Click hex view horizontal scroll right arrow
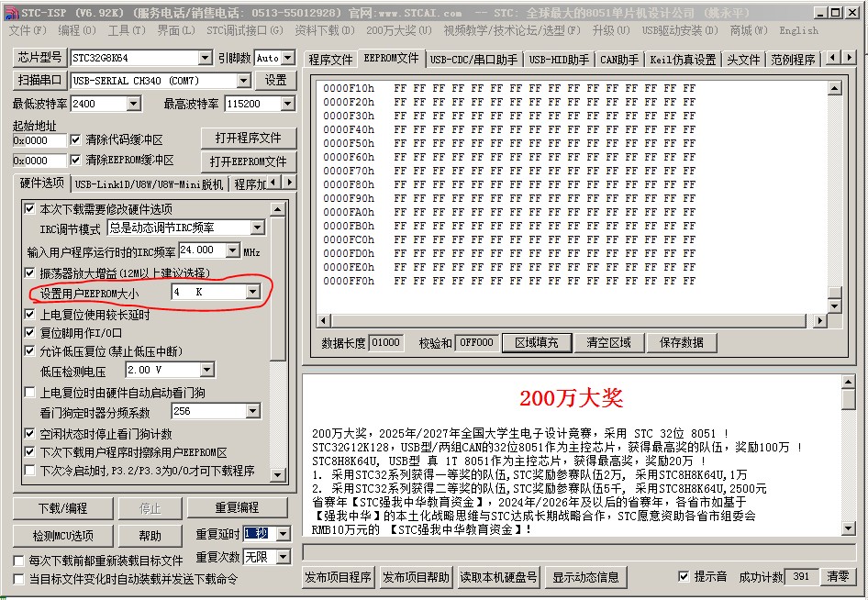Screen dimensions: 868x600 [x=820, y=320]
